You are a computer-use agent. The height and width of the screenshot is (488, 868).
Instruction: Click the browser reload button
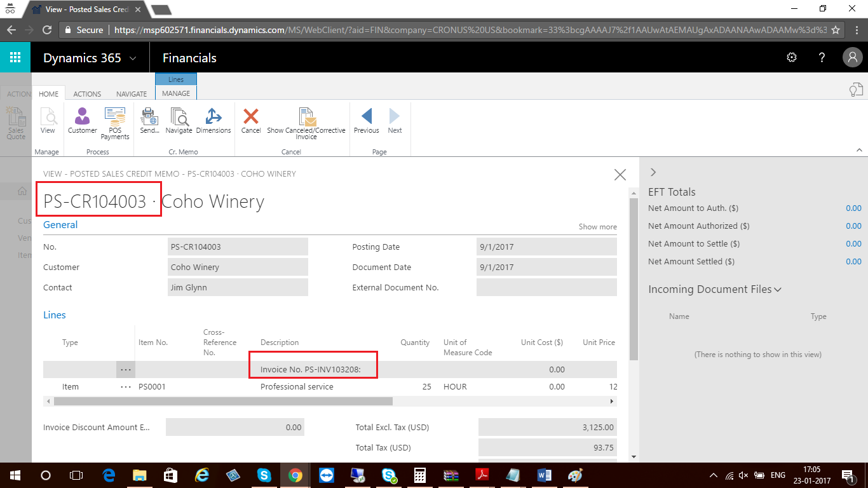click(46, 29)
